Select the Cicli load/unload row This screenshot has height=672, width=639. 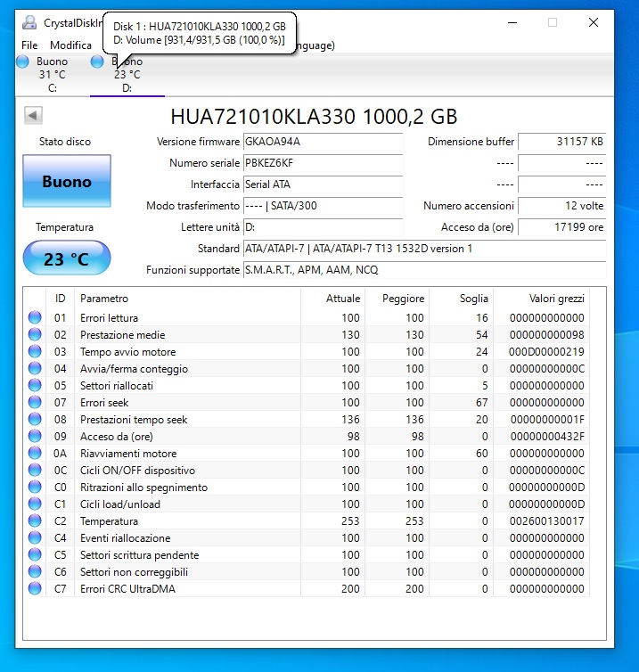(307, 504)
